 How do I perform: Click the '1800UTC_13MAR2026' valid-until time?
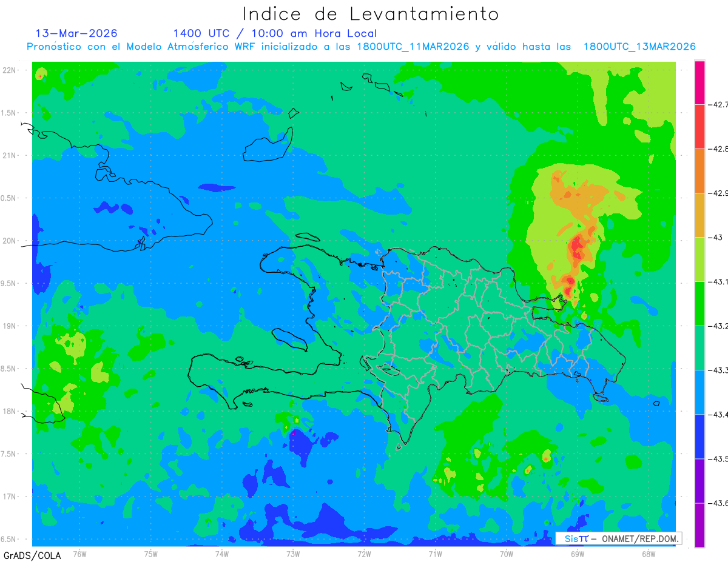(639, 47)
